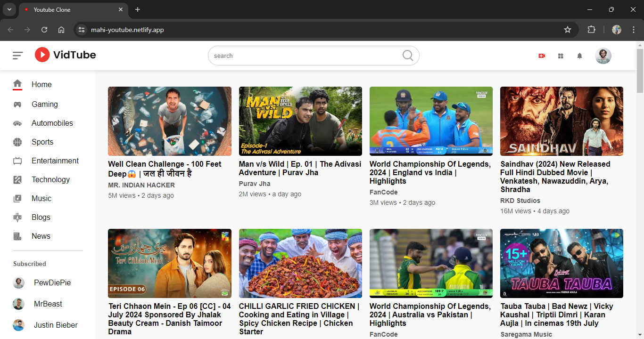This screenshot has width=644, height=339.
Task: Select the Music category
Action: (41, 199)
